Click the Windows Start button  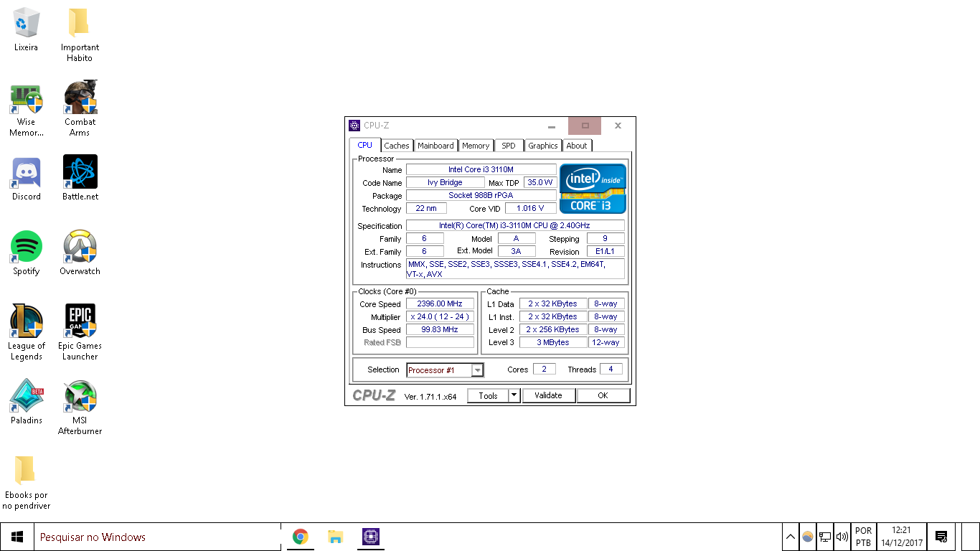coord(17,537)
